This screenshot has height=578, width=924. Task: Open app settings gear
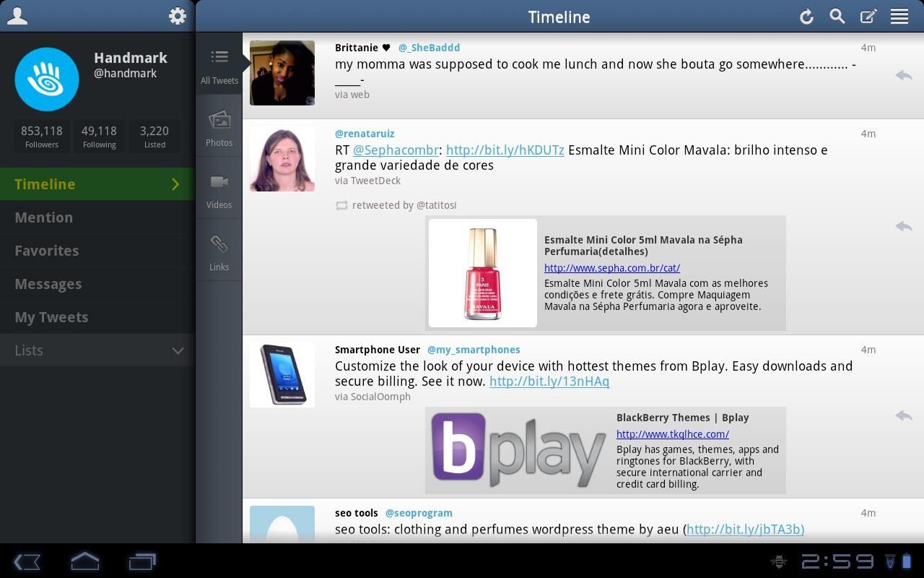tap(177, 15)
